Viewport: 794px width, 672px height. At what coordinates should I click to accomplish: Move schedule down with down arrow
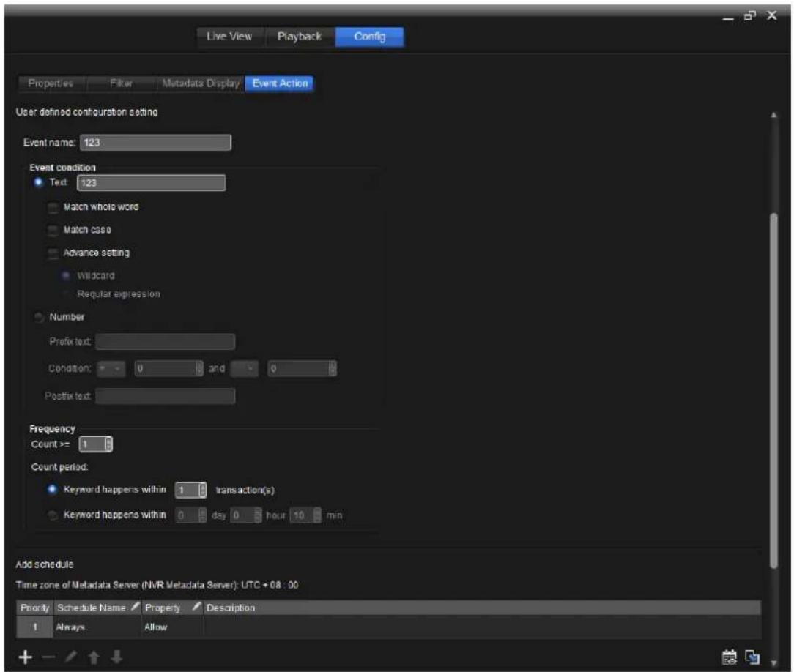(x=117, y=657)
